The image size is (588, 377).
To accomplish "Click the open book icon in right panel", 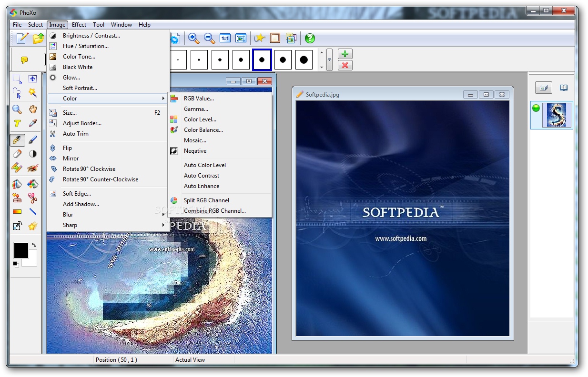I will tap(564, 88).
